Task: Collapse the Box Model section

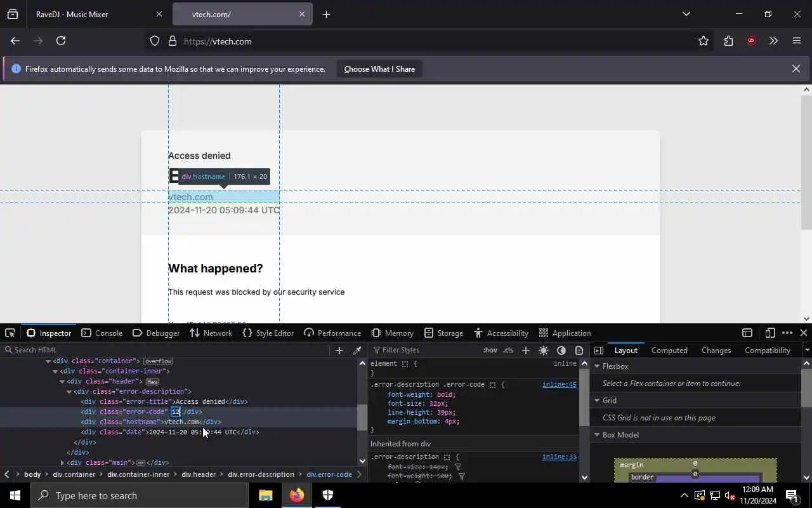Action: (x=597, y=435)
